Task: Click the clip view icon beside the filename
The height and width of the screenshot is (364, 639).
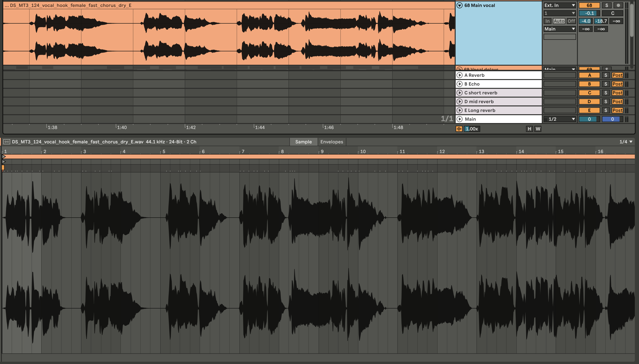Action: [x=7, y=142]
